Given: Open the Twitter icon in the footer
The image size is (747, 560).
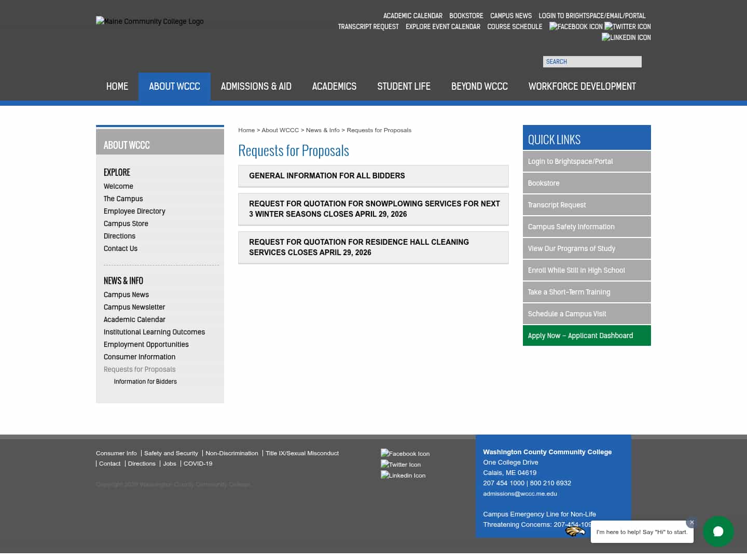Looking at the screenshot, I should (400, 464).
